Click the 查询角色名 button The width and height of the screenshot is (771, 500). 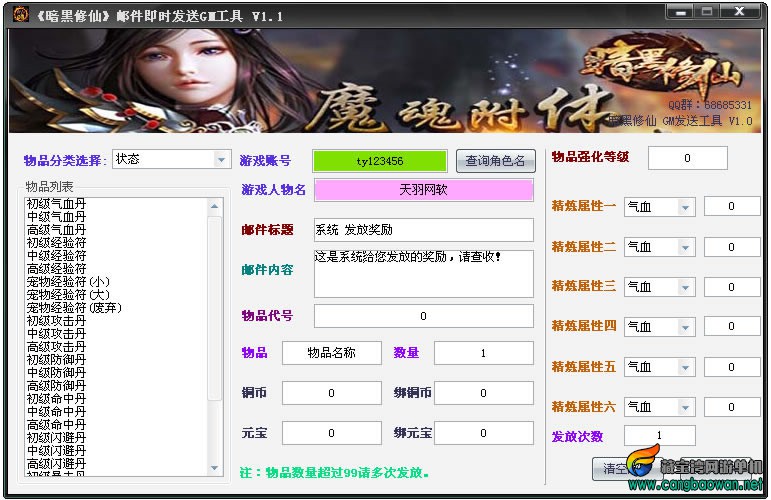tap(496, 161)
